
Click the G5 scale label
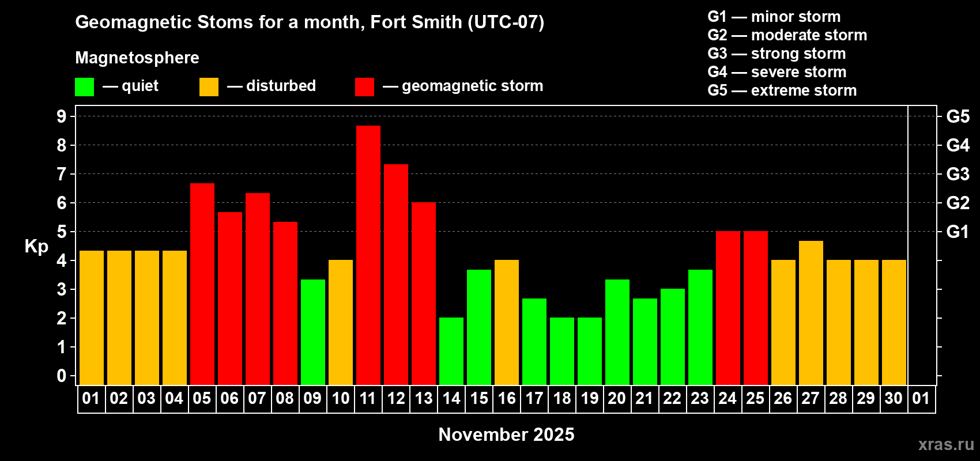[958, 116]
